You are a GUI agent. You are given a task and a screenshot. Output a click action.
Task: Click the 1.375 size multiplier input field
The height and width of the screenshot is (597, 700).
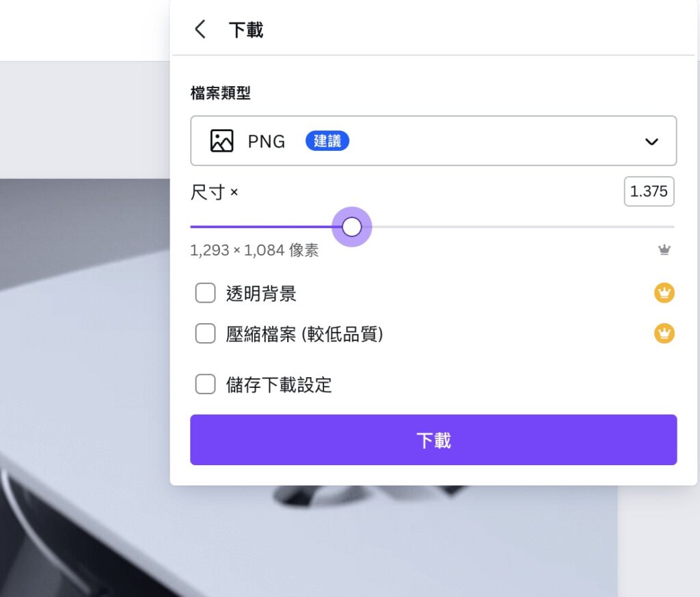649,191
